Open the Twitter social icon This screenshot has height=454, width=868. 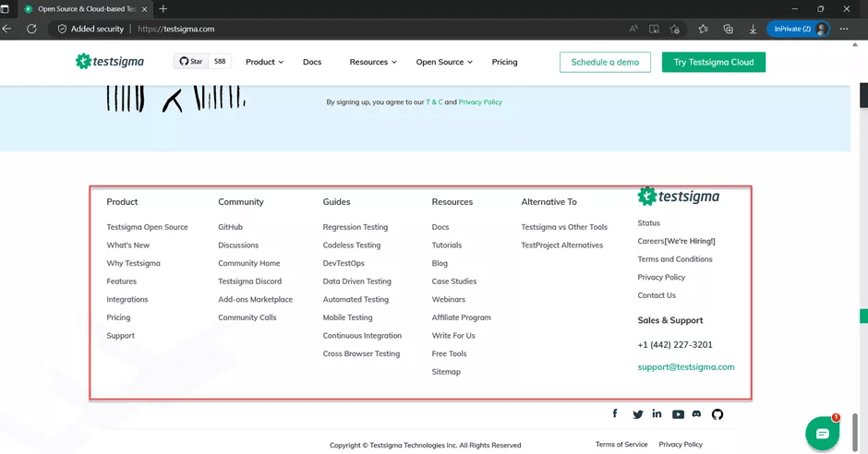click(x=638, y=414)
